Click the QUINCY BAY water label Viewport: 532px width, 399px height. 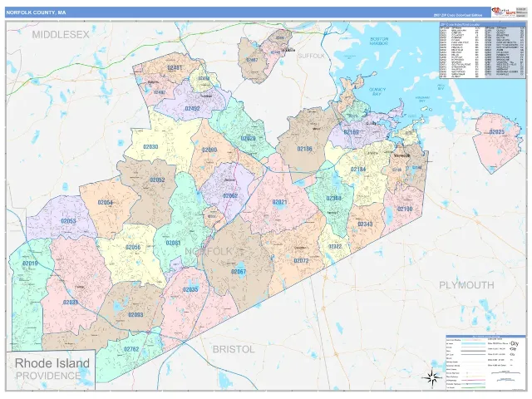point(377,91)
